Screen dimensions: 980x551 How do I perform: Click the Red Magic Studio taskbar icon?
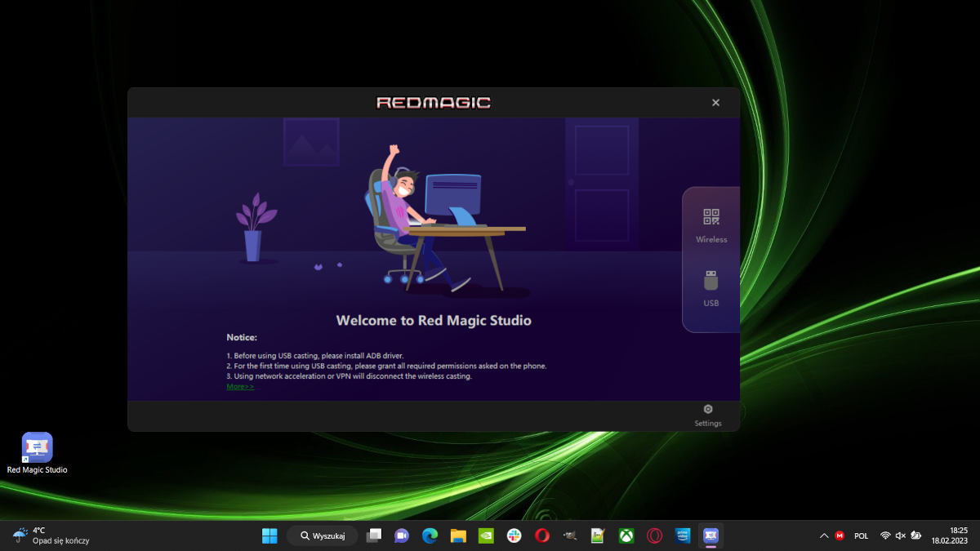[x=710, y=535]
